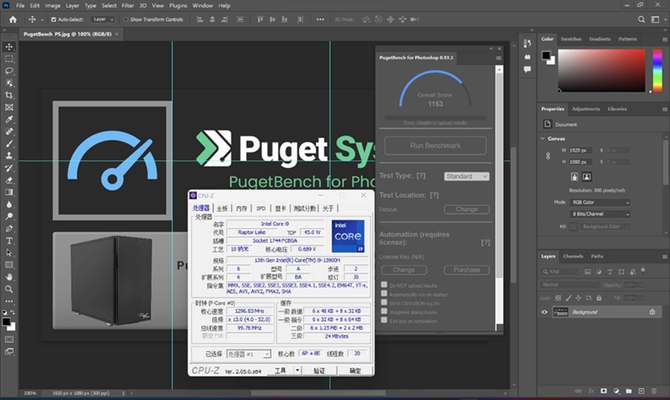Select the Horizontal Type tool
670x400 pixels.
click(x=9, y=241)
